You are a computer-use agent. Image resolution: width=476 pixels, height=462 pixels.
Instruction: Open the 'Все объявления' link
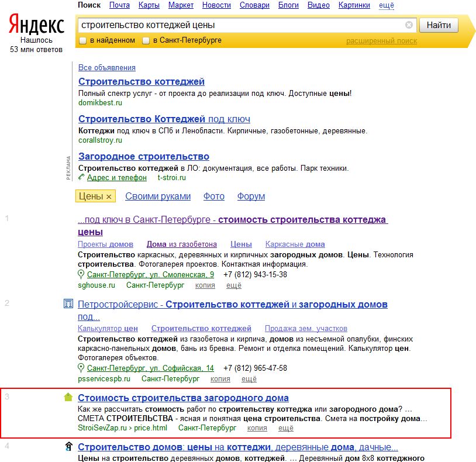(x=107, y=67)
